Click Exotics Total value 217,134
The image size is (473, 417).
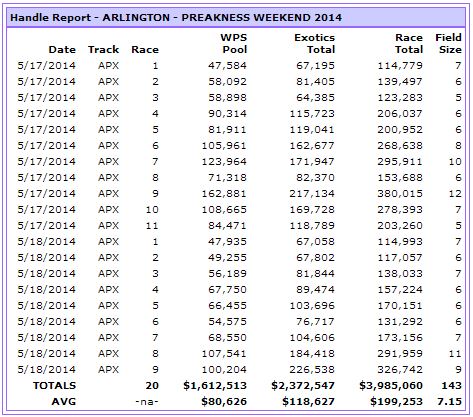(312, 194)
